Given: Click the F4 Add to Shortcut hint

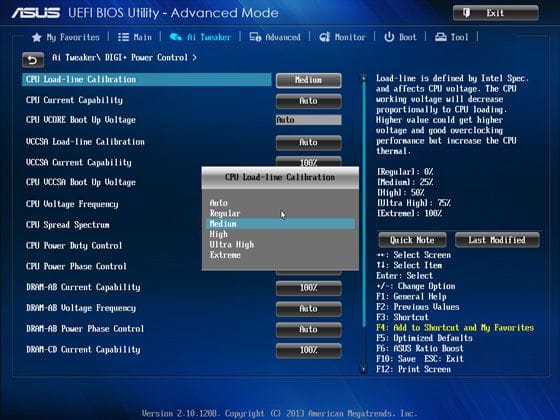Looking at the screenshot, I should pyautogui.click(x=455, y=328).
